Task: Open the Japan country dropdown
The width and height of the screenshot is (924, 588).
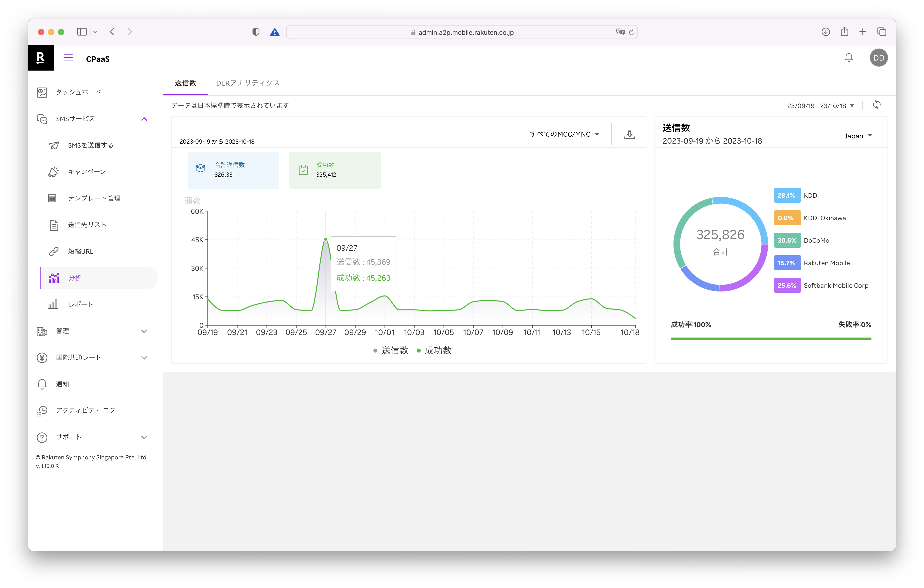Action: (x=858, y=136)
